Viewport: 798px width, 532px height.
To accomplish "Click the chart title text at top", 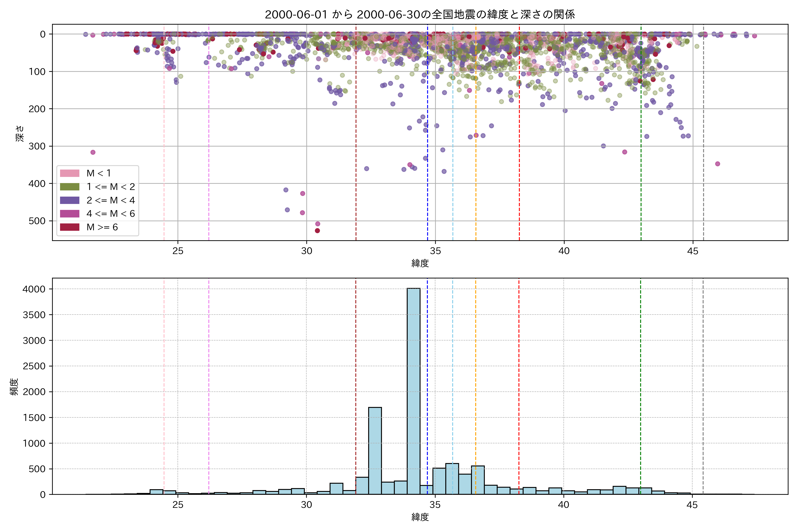I will 420,15.
